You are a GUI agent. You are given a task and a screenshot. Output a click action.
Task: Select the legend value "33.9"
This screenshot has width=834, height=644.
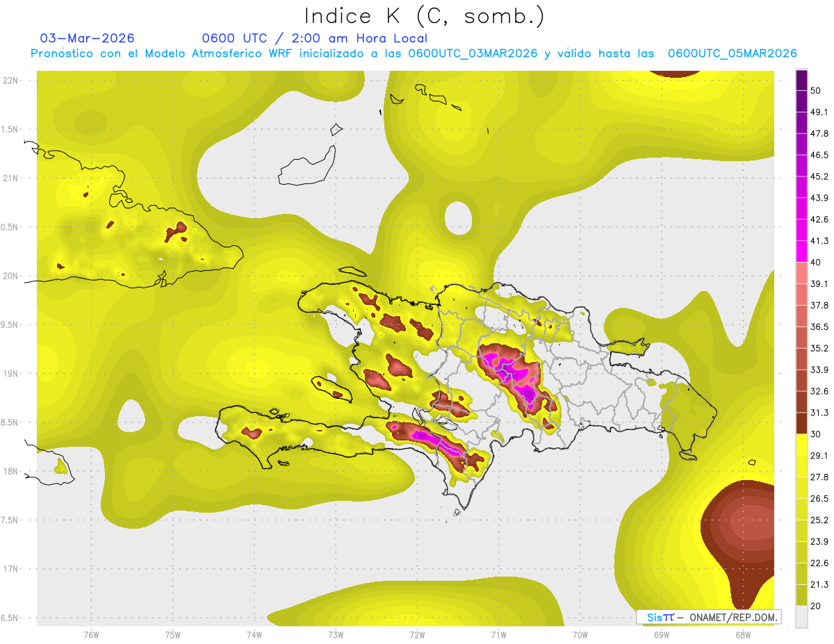[819, 370]
